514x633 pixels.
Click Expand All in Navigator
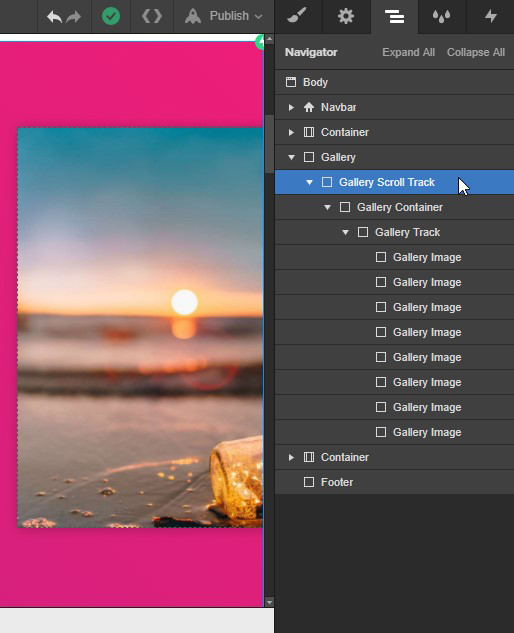coord(408,52)
